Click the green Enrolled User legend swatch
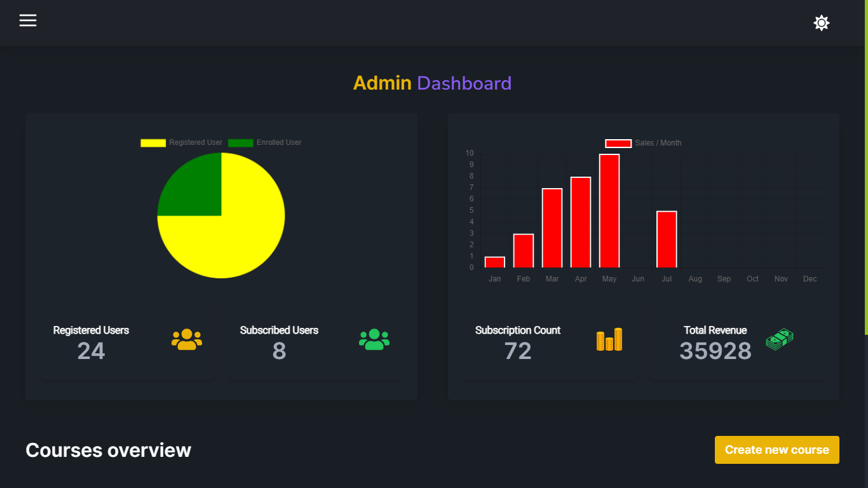 click(x=240, y=142)
